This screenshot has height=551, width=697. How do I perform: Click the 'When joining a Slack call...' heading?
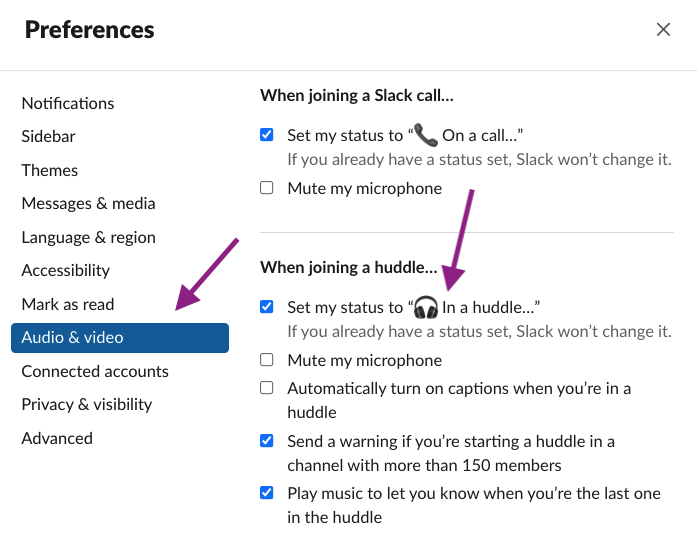click(x=357, y=96)
